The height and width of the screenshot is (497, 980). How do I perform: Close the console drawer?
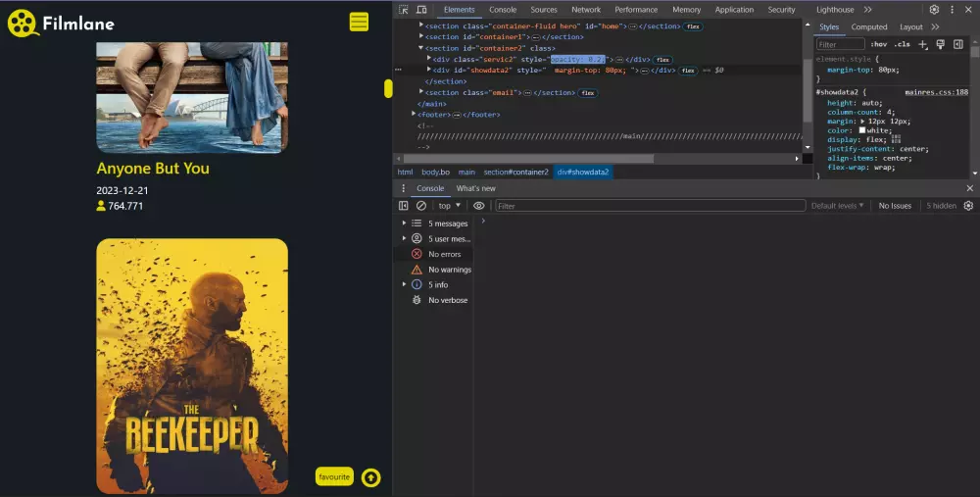969,188
